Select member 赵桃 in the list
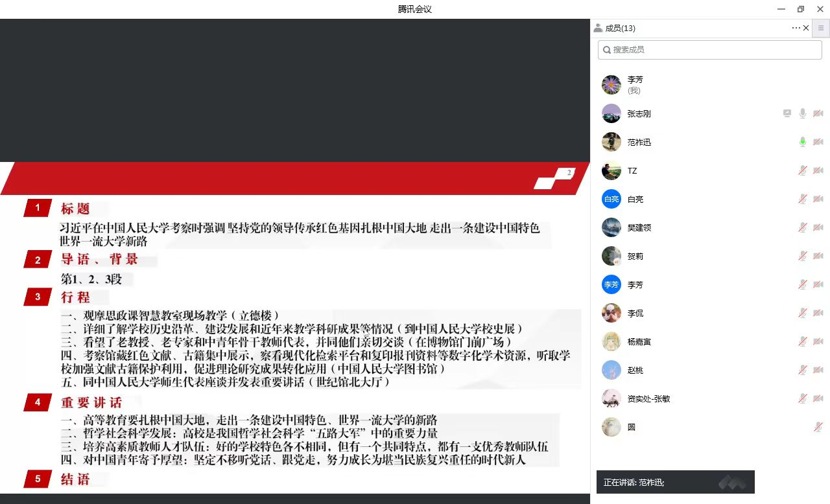 [x=635, y=371]
